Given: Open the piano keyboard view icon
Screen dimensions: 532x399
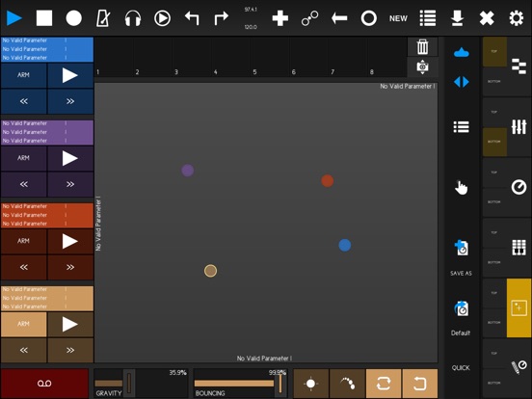Looking at the screenshot, I should pos(519,248).
